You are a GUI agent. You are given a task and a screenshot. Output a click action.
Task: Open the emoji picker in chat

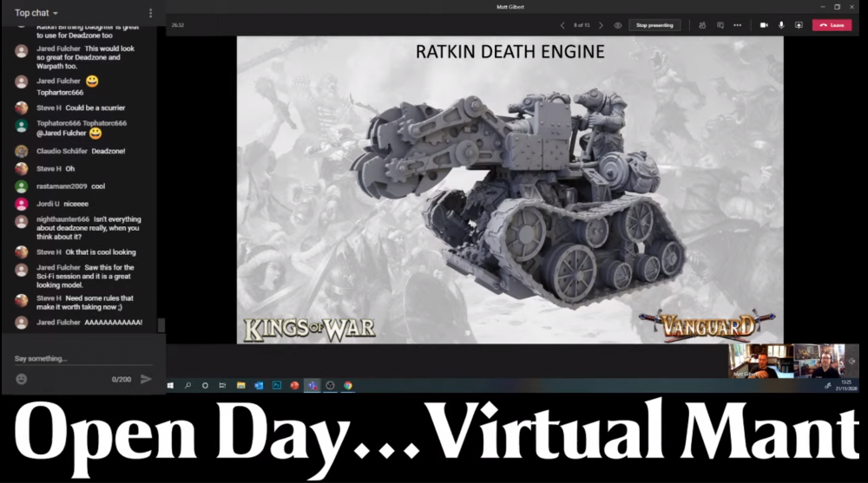(x=22, y=379)
